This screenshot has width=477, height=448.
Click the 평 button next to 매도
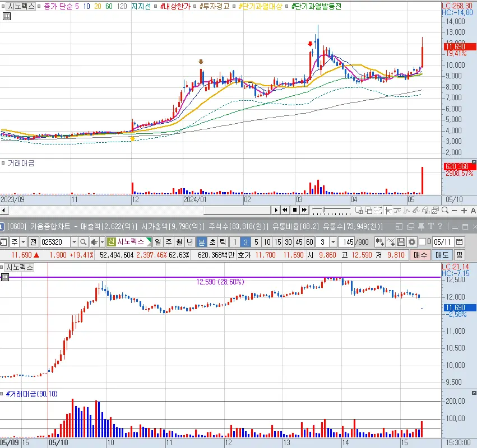(x=460, y=255)
